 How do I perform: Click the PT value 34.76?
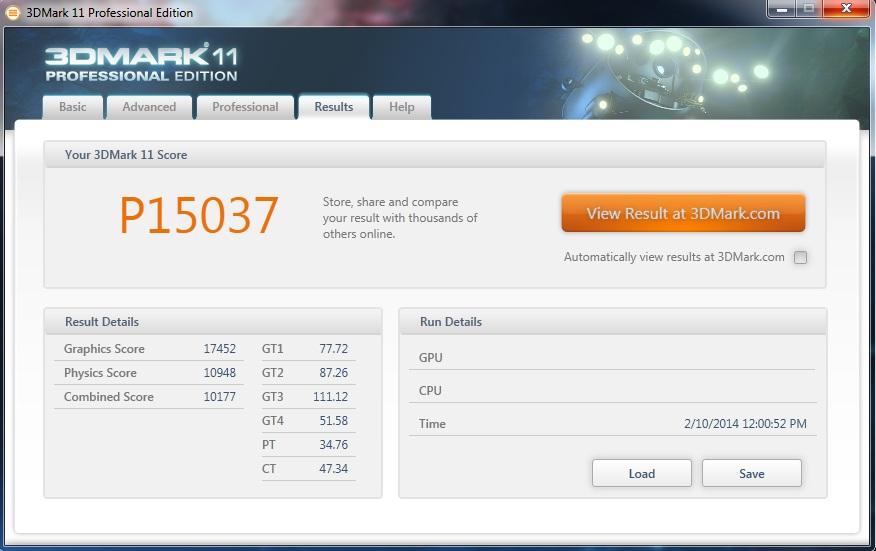[x=334, y=445]
